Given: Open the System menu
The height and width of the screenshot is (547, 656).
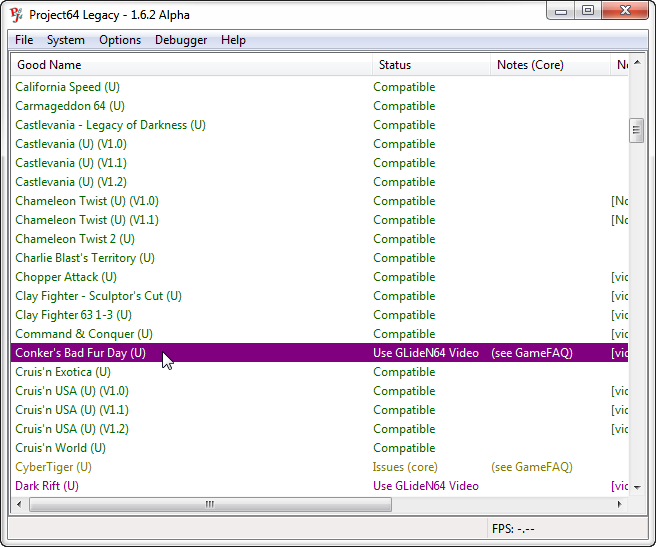Looking at the screenshot, I should click(66, 40).
